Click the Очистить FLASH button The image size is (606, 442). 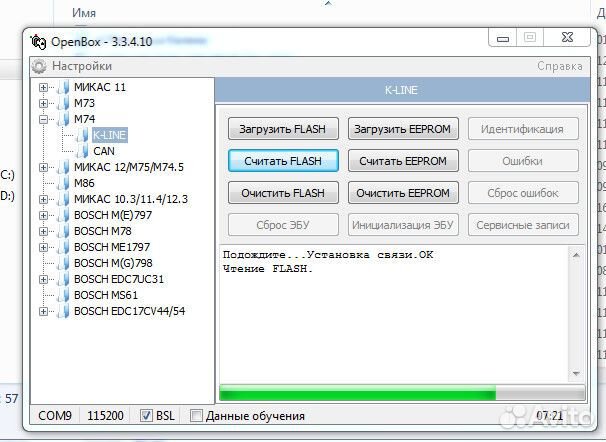coord(283,193)
